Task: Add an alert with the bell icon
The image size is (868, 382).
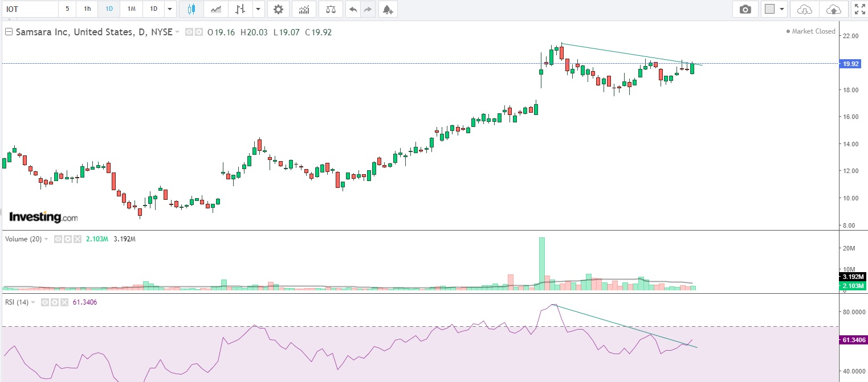Action: (x=388, y=9)
